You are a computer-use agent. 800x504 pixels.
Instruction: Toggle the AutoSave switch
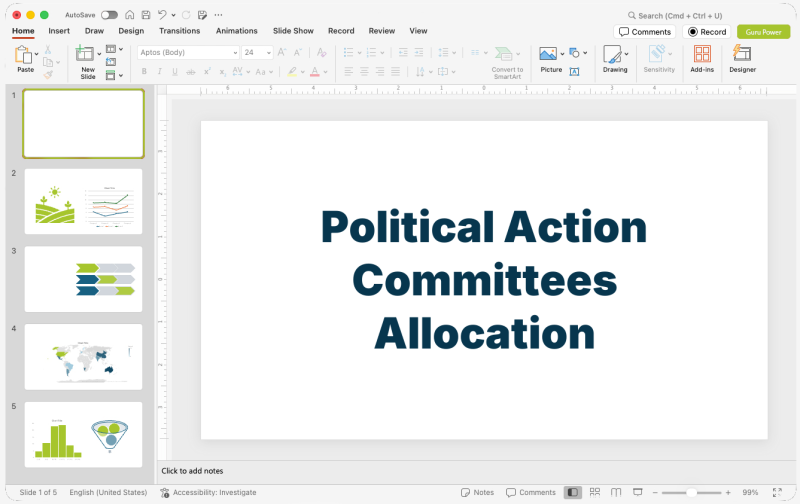click(109, 15)
